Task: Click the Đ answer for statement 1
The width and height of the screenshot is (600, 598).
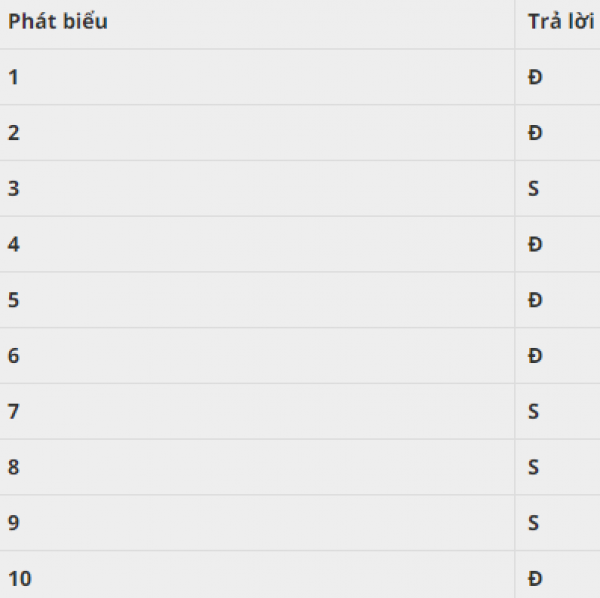Action: click(x=535, y=77)
